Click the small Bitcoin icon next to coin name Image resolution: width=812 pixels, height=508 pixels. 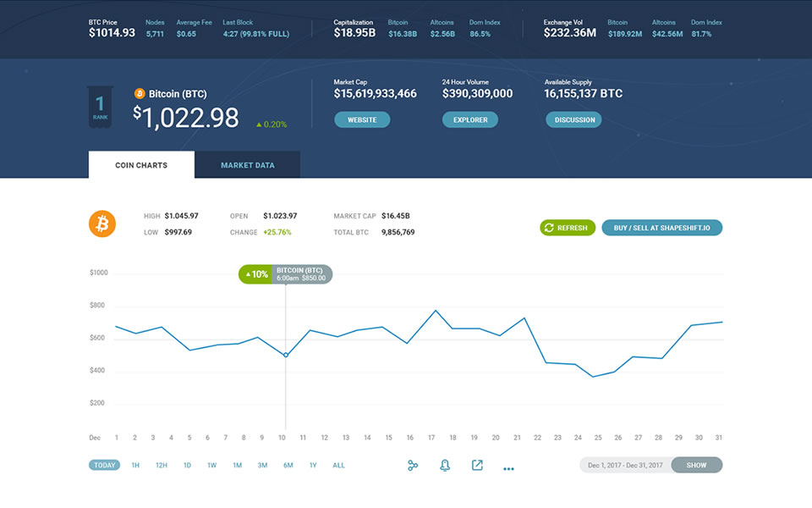pos(140,94)
